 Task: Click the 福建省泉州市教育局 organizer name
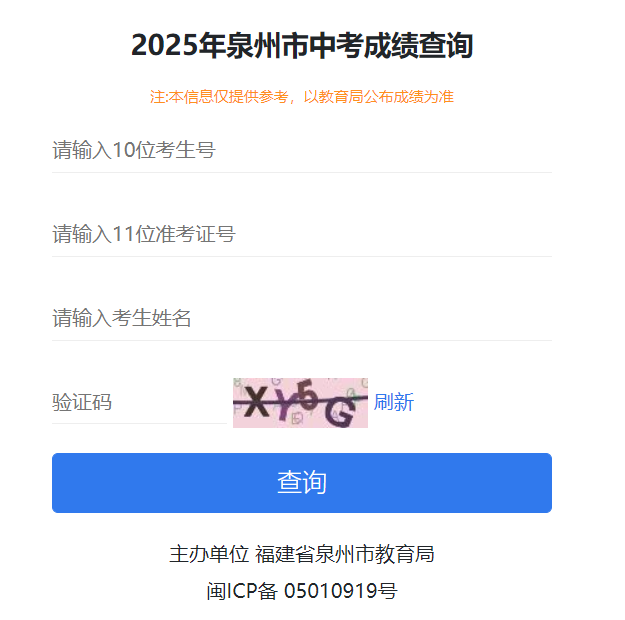[344, 555]
